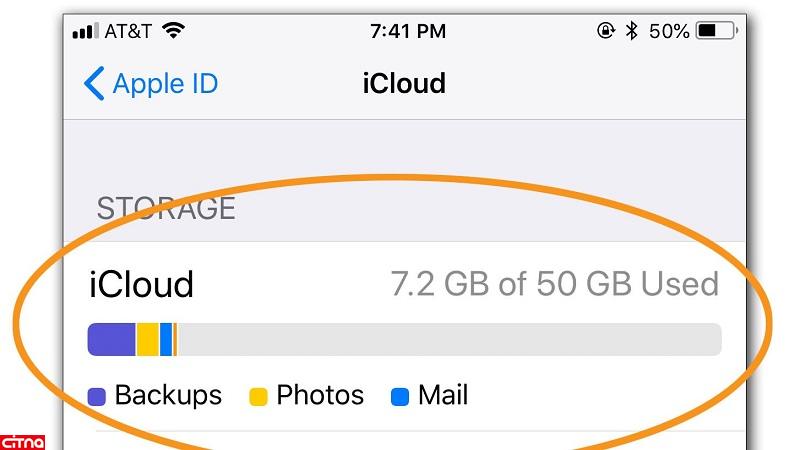Click the yellow Photos bar segment
Viewport: 800px width, 450px height.
click(148, 339)
